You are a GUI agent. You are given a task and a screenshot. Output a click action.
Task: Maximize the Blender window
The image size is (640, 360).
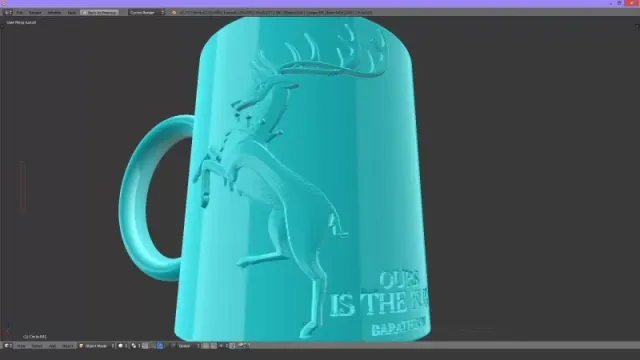(x=620, y=3)
